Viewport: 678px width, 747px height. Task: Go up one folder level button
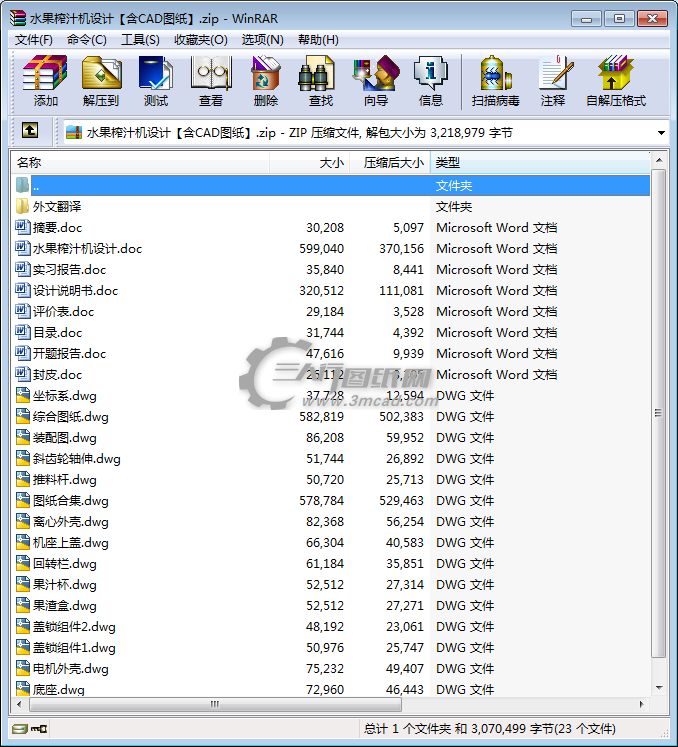coord(30,130)
